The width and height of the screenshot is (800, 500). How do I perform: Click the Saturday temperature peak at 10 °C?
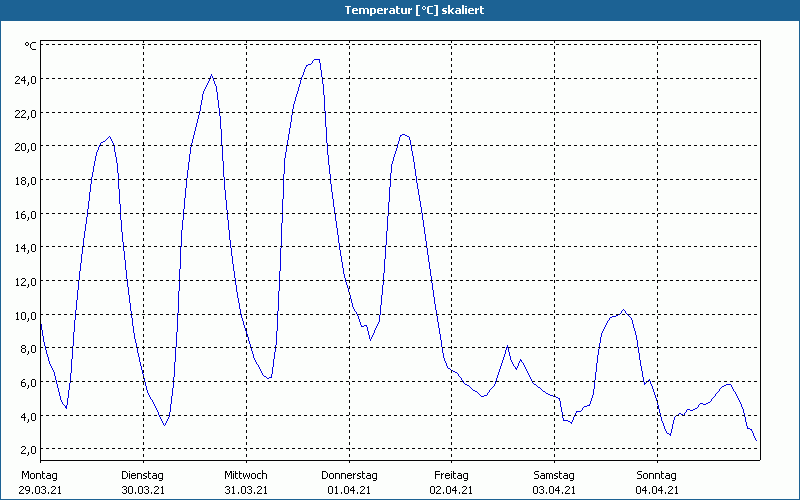623,310
